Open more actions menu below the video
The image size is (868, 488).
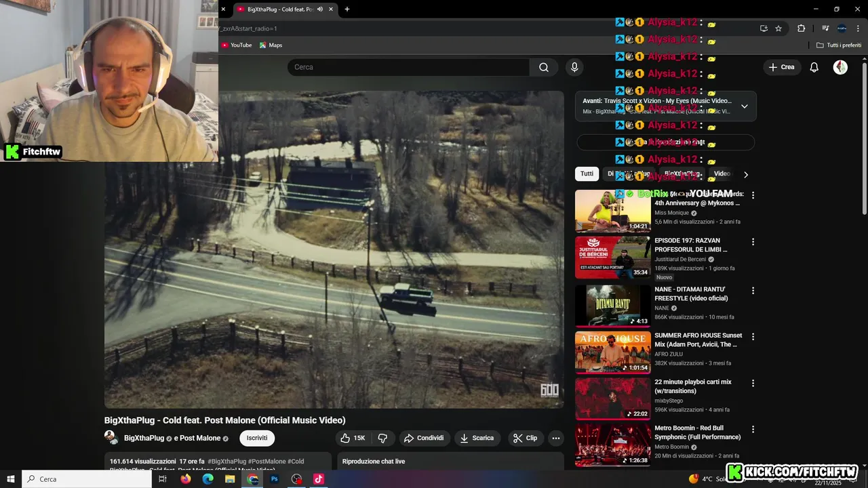click(556, 438)
